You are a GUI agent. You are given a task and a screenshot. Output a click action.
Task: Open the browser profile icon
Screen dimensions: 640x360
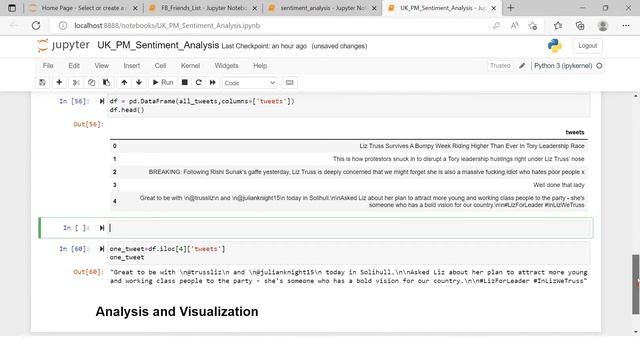(x=603, y=25)
